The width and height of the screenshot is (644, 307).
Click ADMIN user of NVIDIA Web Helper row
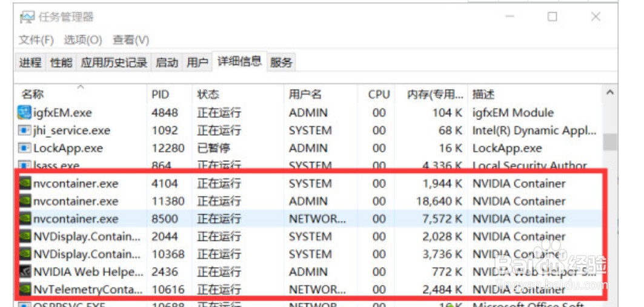tap(308, 272)
